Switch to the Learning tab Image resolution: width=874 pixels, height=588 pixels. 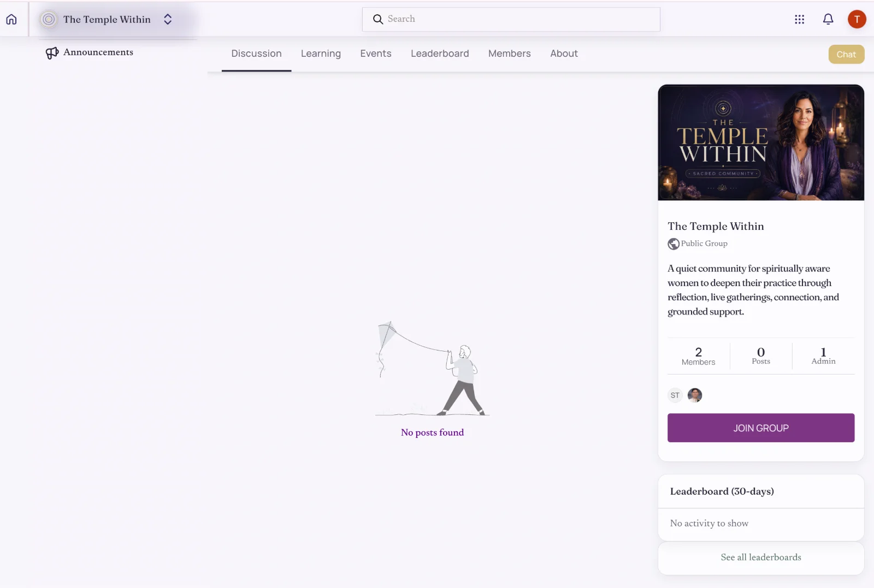pyautogui.click(x=321, y=54)
